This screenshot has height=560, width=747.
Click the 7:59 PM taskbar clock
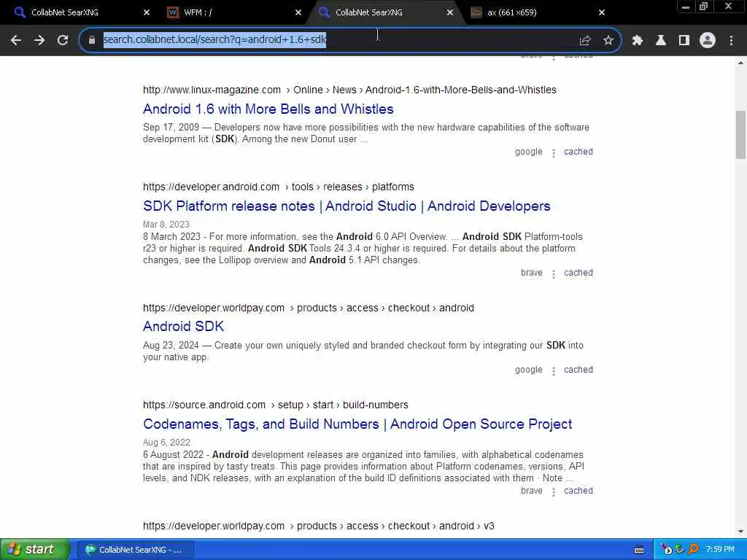(x=720, y=550)
